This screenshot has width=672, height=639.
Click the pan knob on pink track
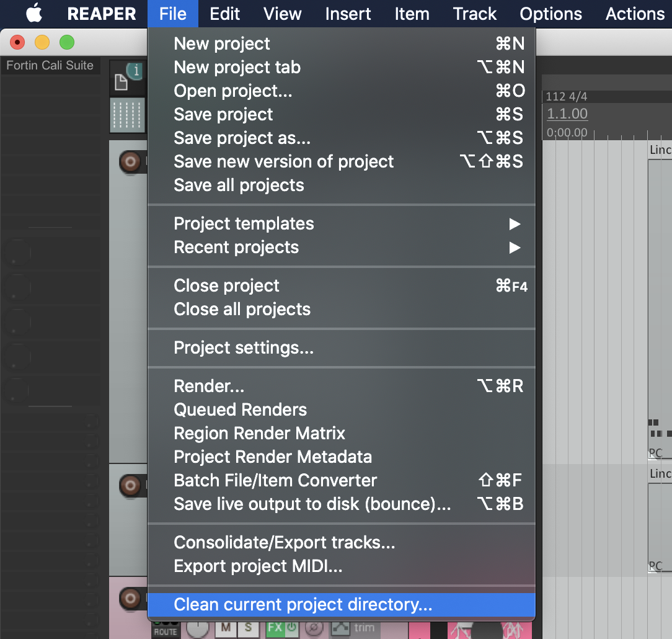click(198, 628)
